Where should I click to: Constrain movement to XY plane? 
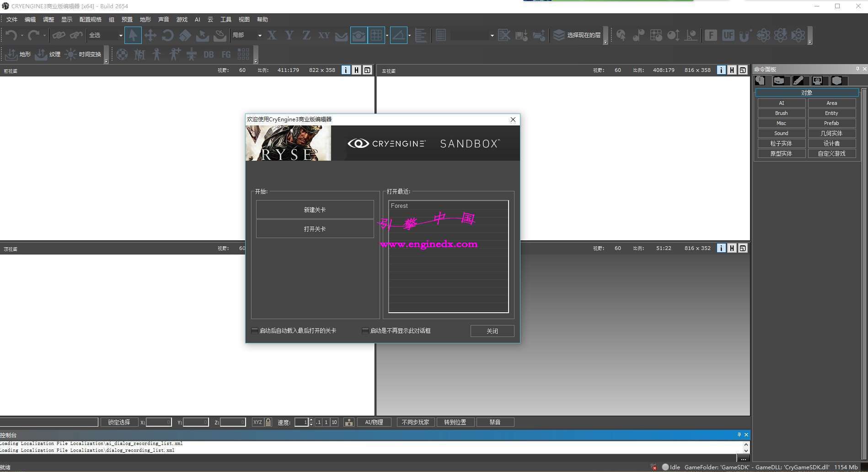point(324,35)
